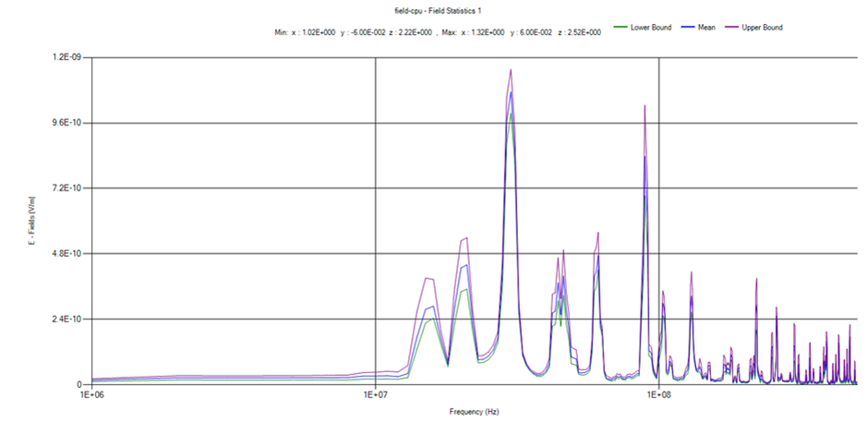Image resolution: width=868 pixels, height=423 pixels.
Task: Select the 'Lower Bound' legend label
Action: click(650, 28)
